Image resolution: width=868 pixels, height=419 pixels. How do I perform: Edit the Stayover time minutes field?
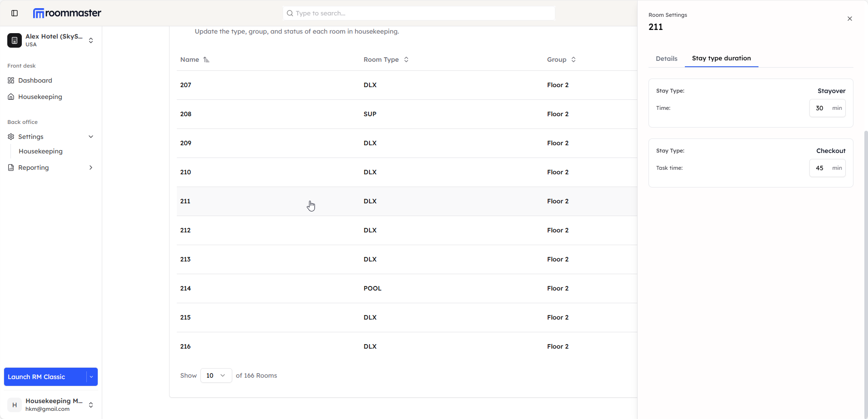tap(819, 108)
